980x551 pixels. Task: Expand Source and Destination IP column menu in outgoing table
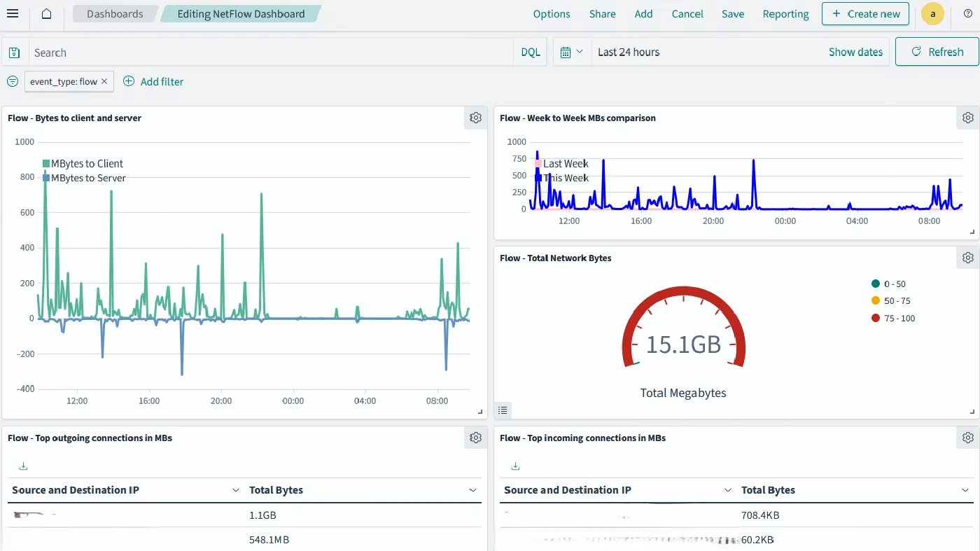236,490
